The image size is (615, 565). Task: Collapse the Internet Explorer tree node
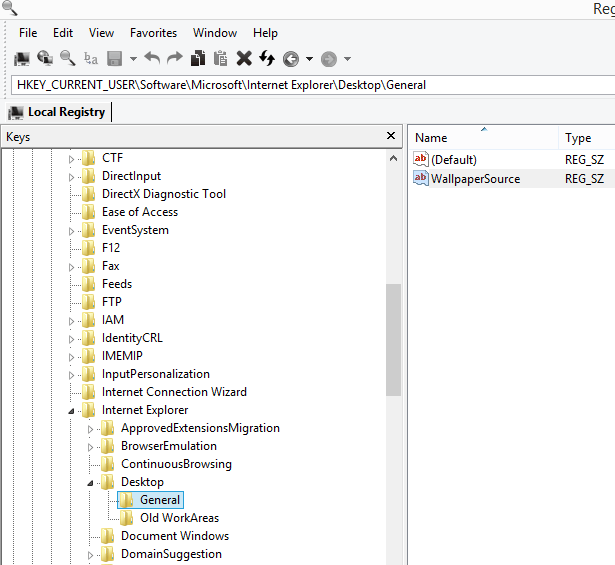coord(71,410)
